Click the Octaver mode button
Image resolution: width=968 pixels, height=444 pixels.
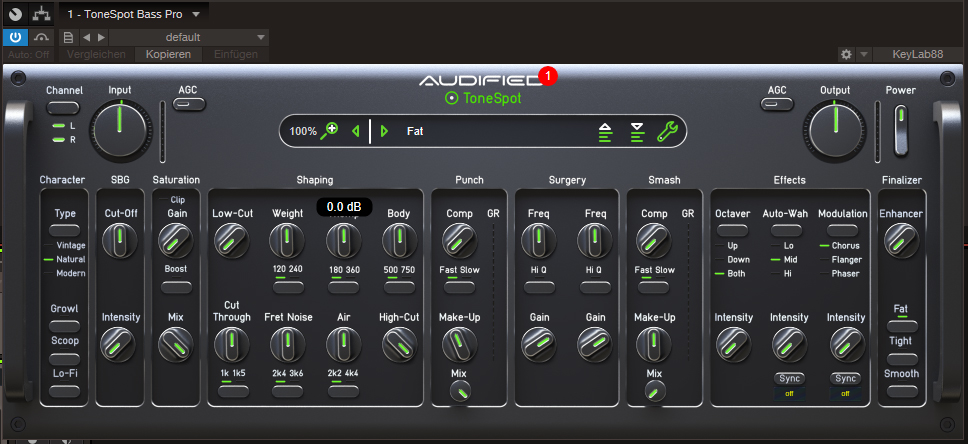coord(733,230)
